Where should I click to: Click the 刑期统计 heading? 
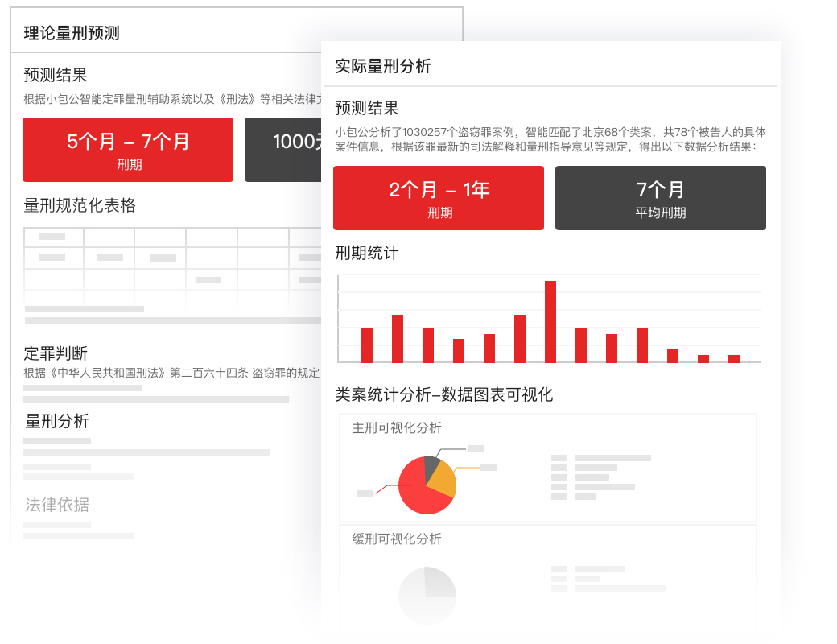pyautogui.click(x=367, y=253)
